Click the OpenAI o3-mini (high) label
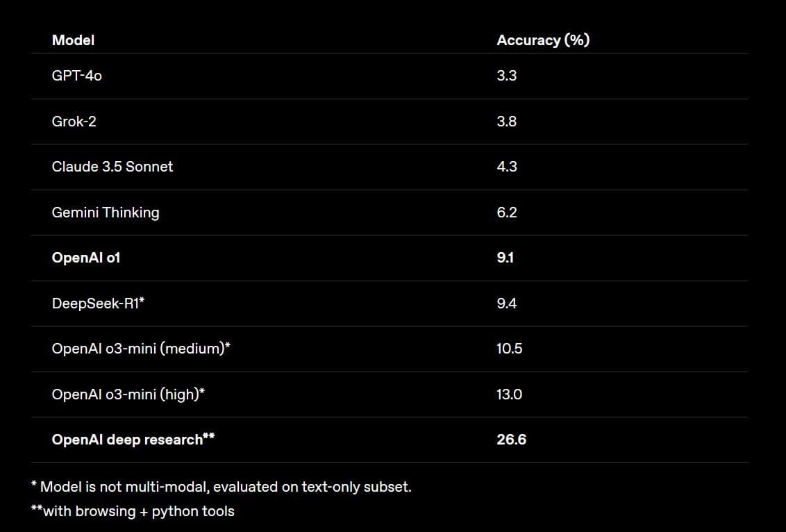Screen dimensions: 786x532 click(128, 394)
